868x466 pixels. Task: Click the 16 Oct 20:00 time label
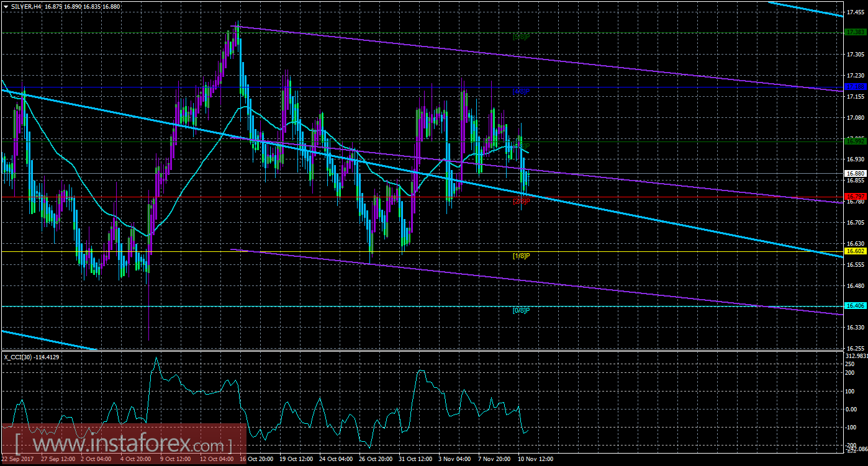[x=258, y=459]
